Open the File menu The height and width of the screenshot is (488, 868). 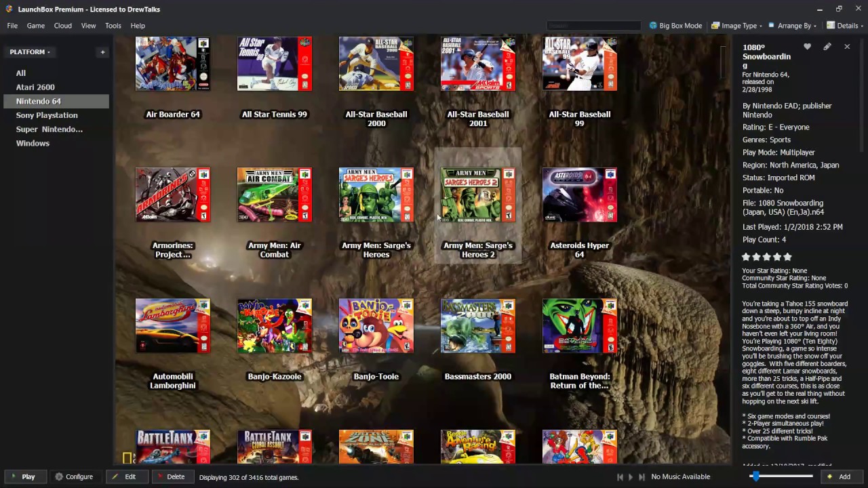pos(12,26)
